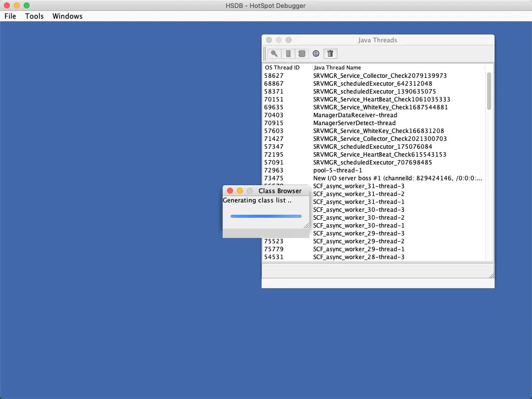Click the trash can icon in Java Threads

330,54
